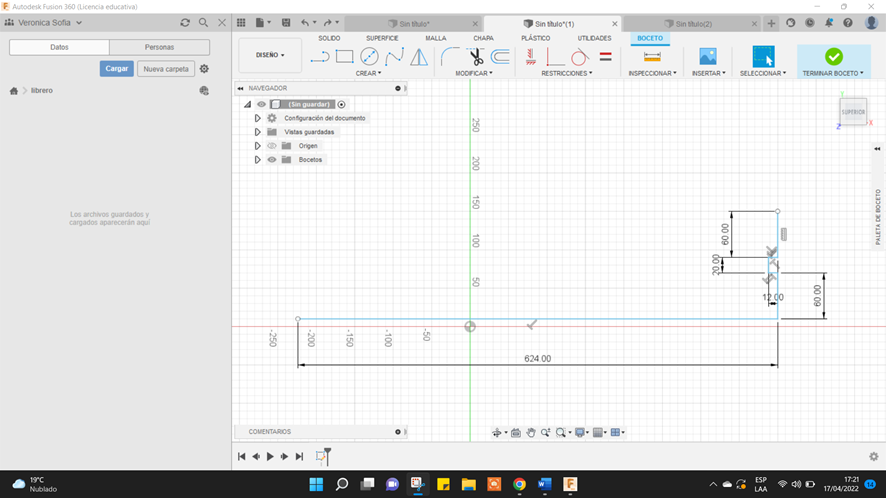Click the Save icon in toolbar
Viewport: 886px width, 498px height.
286,23
